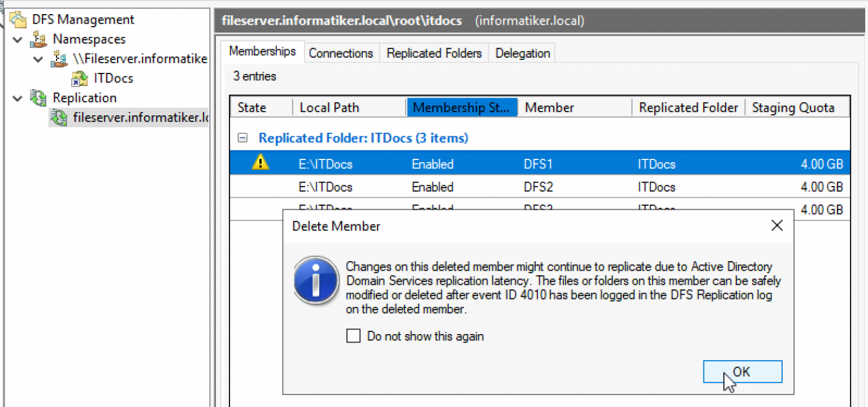868x407 pixels.
Task: Collapse the Replicated Folder: ITDocs group
Action: pyautogui.click(x=243, y=137)
